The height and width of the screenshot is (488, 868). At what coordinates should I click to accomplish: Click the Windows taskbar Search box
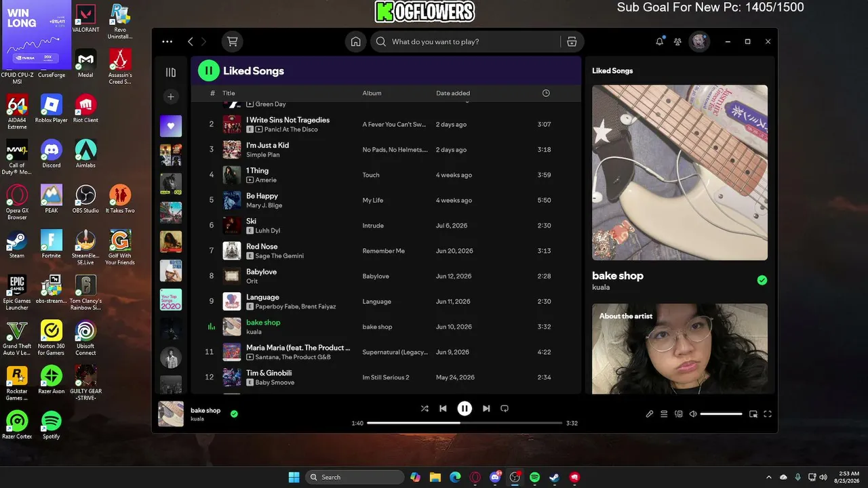[355, 477]
